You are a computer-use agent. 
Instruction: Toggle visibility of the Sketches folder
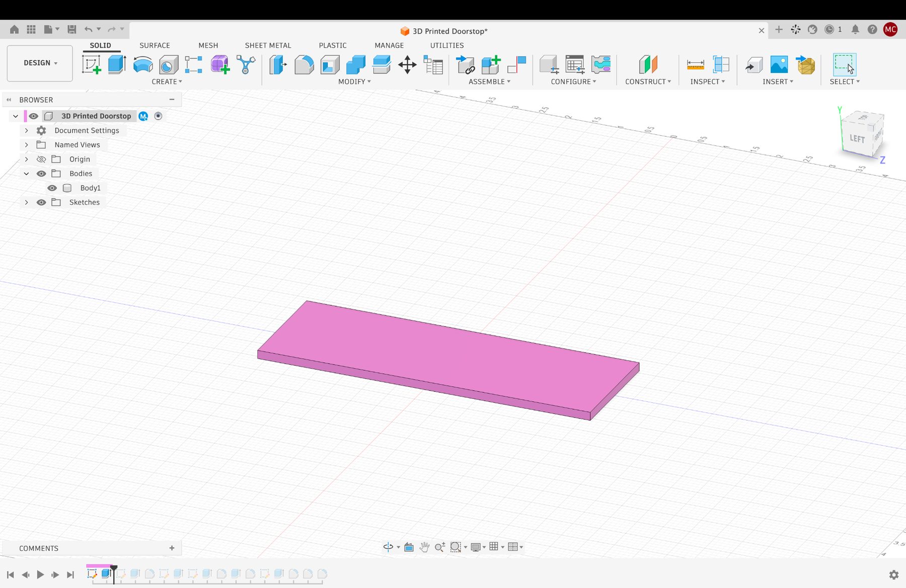click(41, 202)
